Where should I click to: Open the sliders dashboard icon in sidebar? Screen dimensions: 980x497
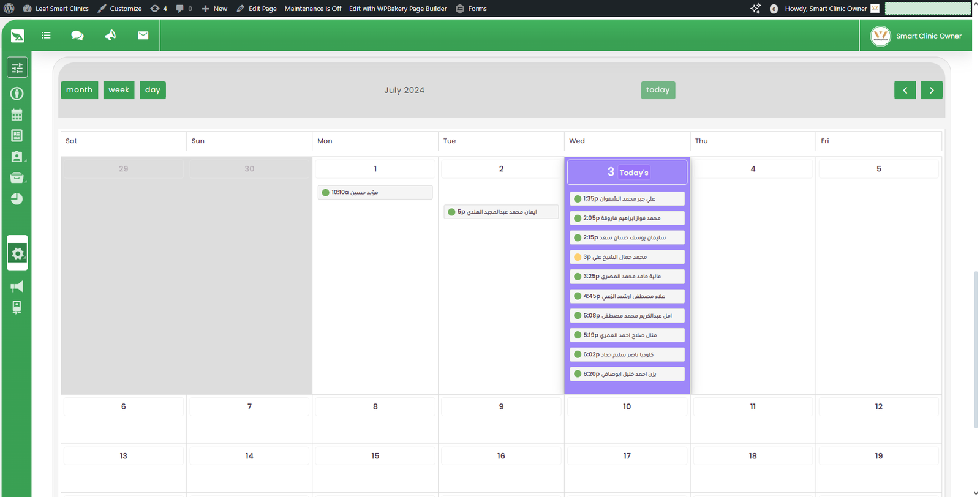point(17,68)
